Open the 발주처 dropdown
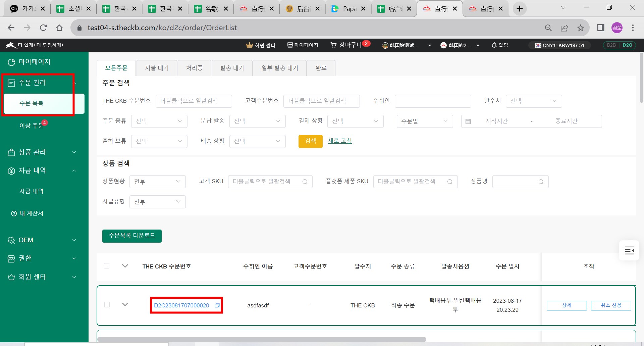Screen dimensions: 644x346 click(x=534, y=101)
